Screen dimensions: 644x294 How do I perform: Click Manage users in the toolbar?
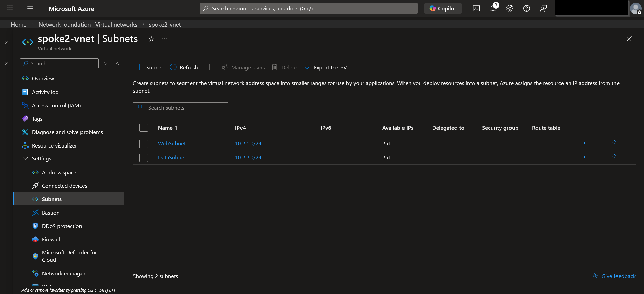(243, 67)
